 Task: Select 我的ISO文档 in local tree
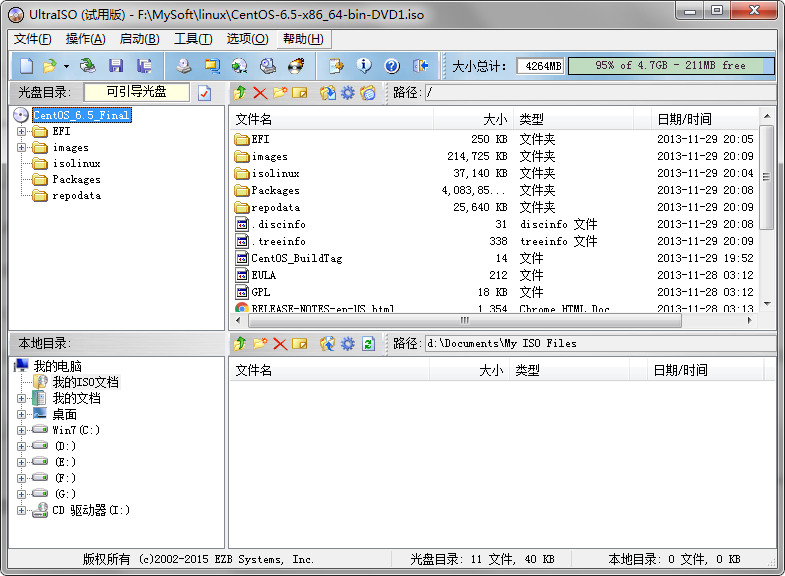pyautogui.click(x=86, y=382)
